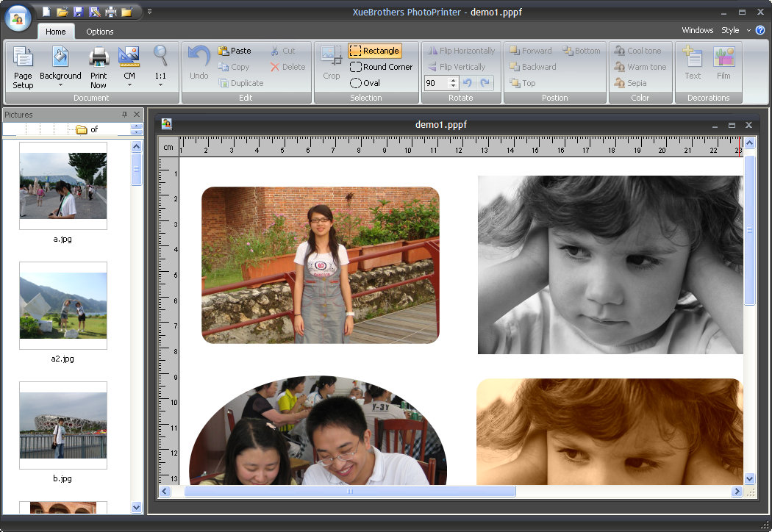This screenshot has width=772, height=532.
Task: Open the Style dropdown menu
Action: 736,30
